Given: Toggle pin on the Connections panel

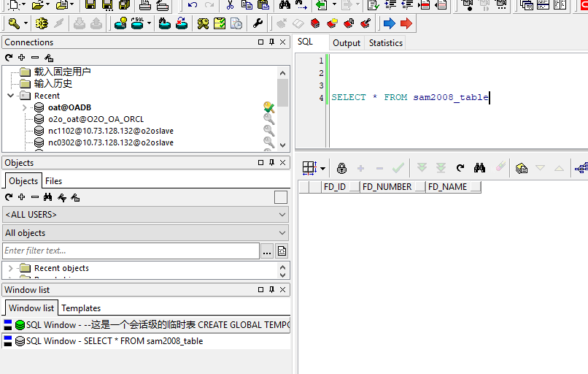Looking at the screenshot, I should [272, 42].
